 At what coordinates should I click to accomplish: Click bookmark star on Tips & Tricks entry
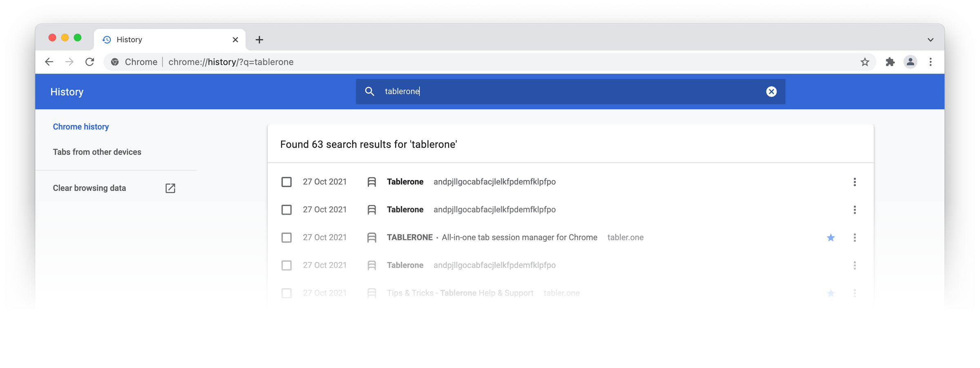point(831,293)
